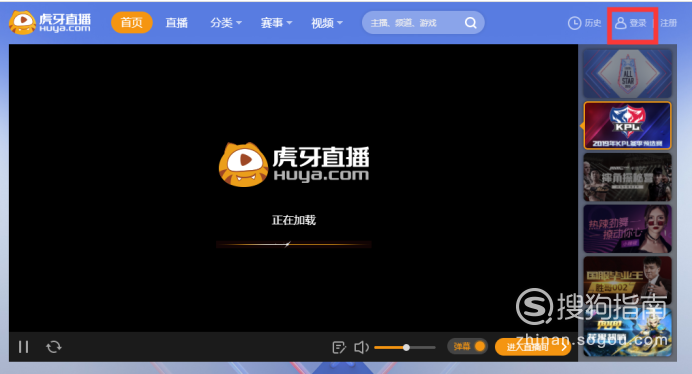Select the game character thumbnail at bottom

click(628, 332)
